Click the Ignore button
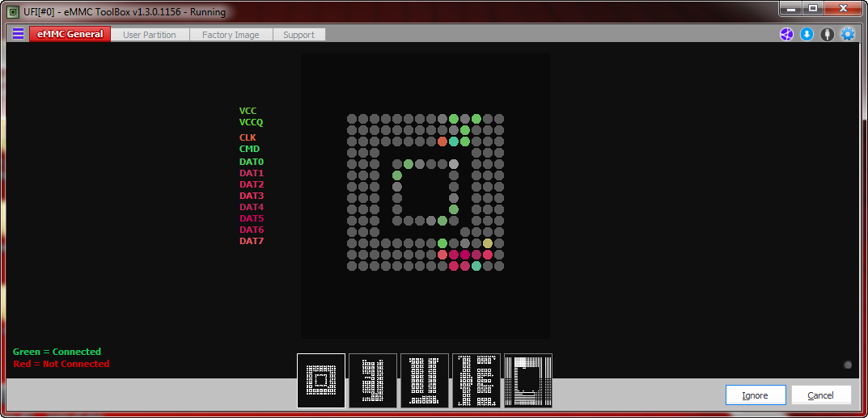The height and width of the screenshot is (418, 868). pos(756,395)
